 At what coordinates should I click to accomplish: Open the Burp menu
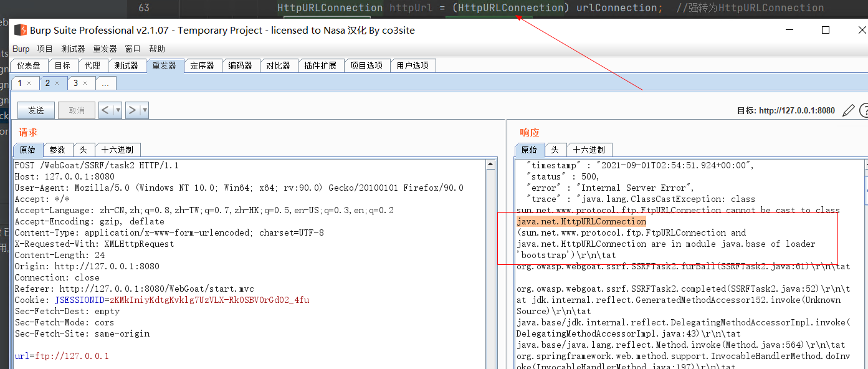tap(21, 49)
